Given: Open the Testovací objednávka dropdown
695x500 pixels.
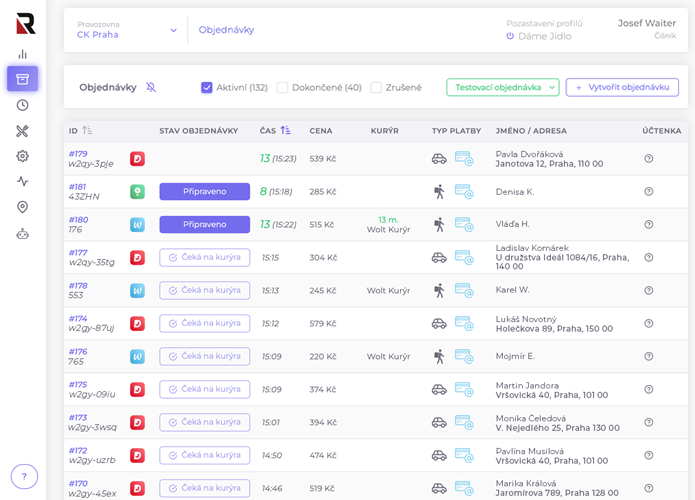Looking at the screenshot, I should (502, 87).
